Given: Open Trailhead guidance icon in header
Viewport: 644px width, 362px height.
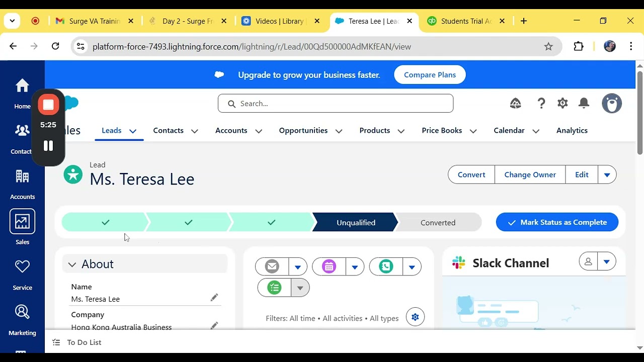Looking at the screenshot, I should pos(516,104).
